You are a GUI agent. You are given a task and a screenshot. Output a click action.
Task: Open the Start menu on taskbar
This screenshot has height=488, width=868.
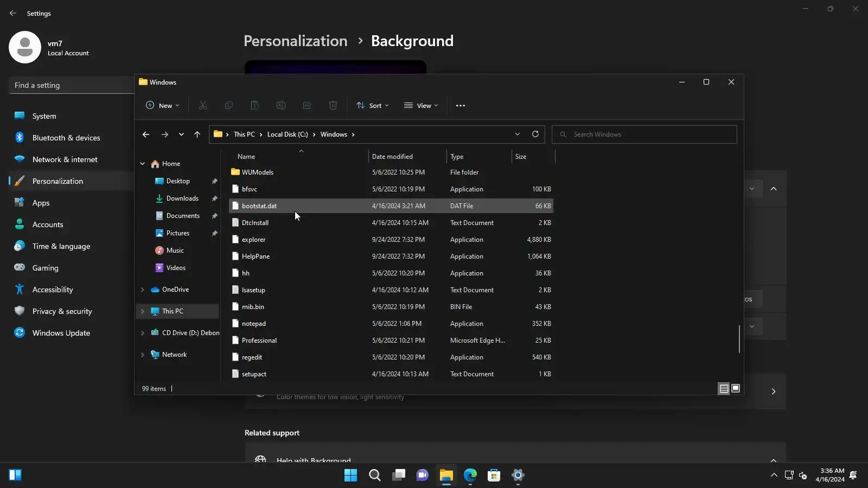(x=351, y=476)
